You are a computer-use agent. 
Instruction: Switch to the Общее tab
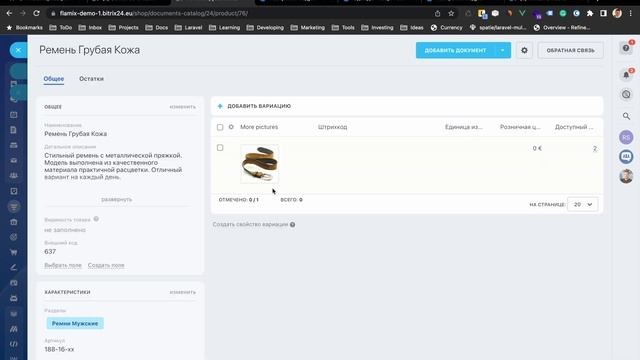54,79
